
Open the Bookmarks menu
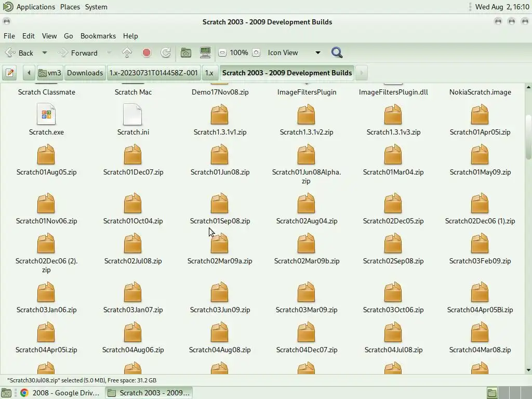pos(98,36)
